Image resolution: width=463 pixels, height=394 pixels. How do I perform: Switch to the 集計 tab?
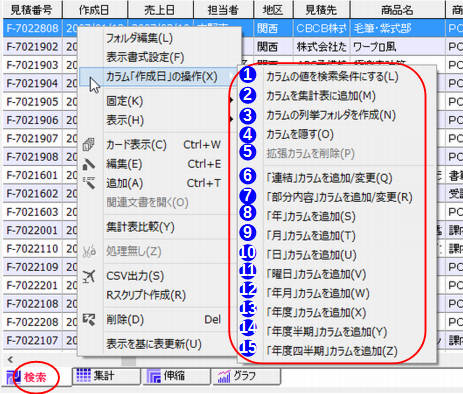tap(106, 376)
